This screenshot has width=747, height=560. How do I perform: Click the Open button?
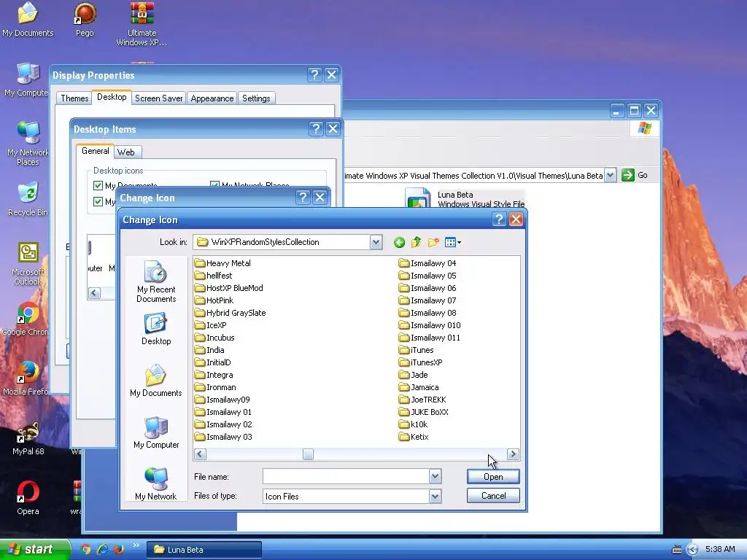click(493, 477)
